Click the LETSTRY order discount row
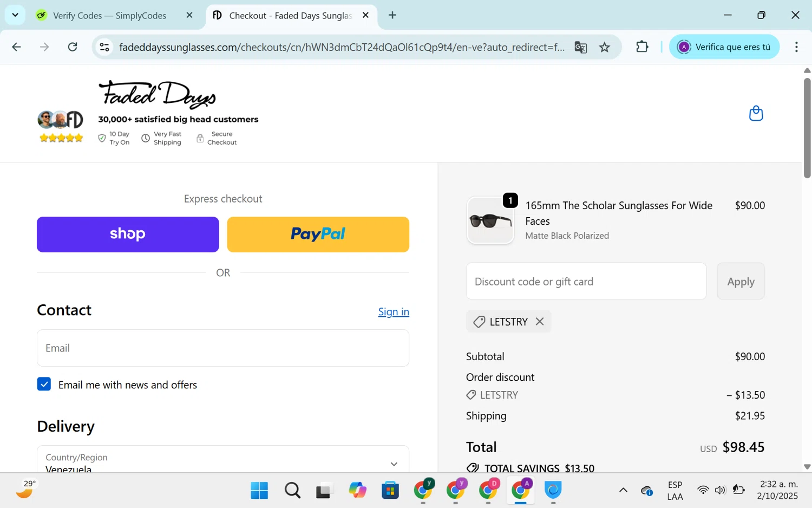This screenshot has height=508, width=812. [x=615, y=395]
